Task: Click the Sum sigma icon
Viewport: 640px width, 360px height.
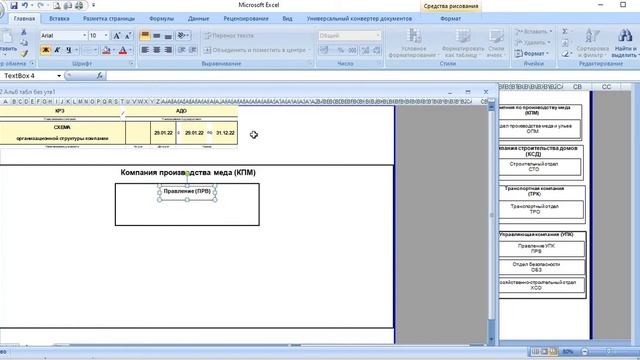Action: tap(565, 32)
